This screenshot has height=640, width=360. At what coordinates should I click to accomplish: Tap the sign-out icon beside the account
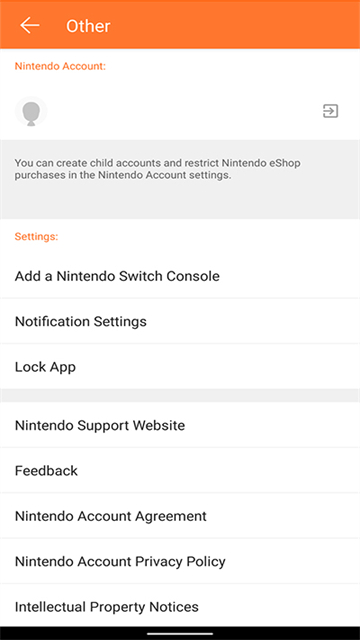[330, 111]
